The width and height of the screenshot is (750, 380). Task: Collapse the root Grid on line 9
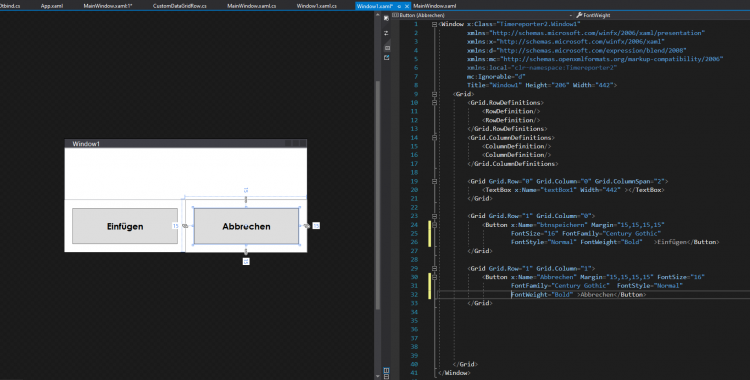pos(434,94)
